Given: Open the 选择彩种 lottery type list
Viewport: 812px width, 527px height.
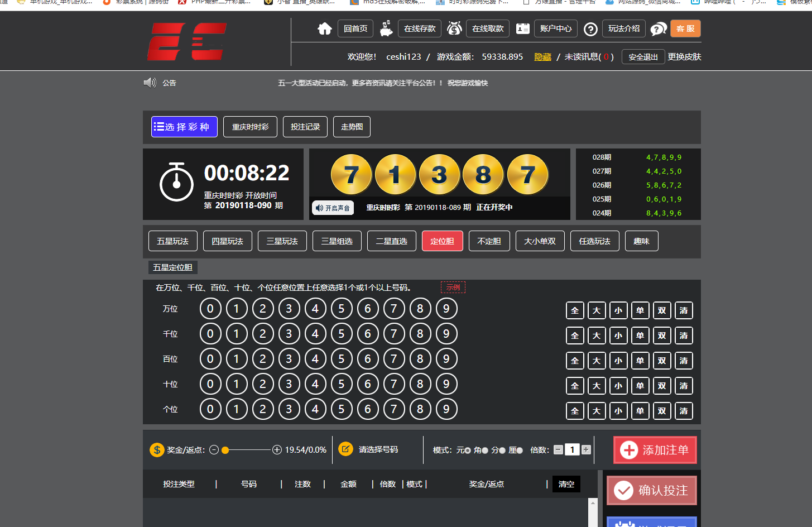Looking at the screenshot, I should 184,127.
